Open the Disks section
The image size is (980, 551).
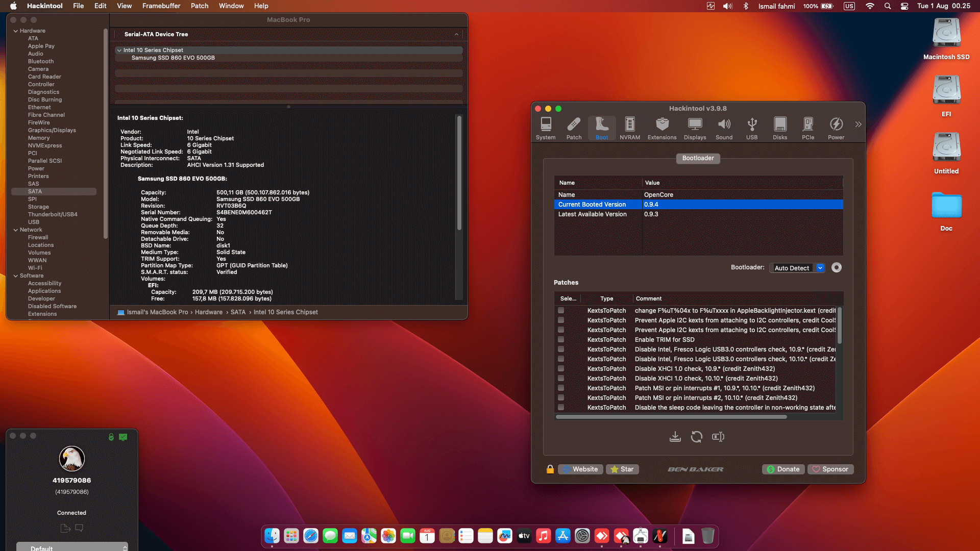coord(779,128)
